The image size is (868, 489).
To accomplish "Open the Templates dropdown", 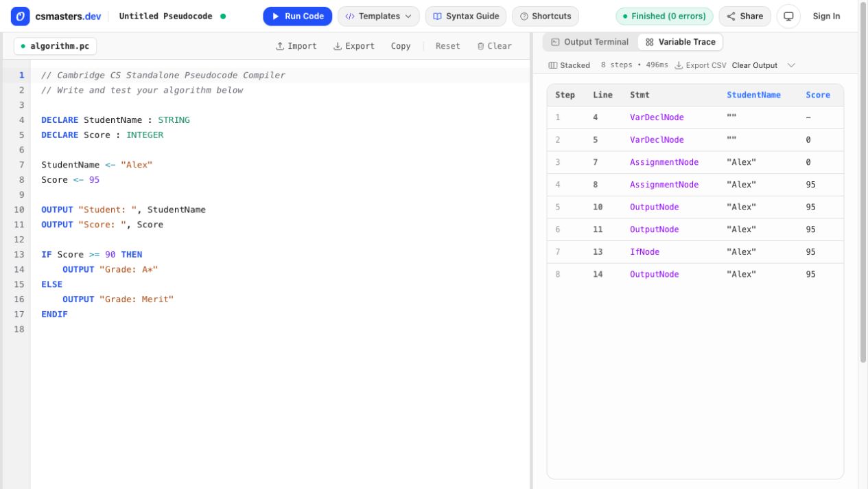I will [x=379, y=16].
